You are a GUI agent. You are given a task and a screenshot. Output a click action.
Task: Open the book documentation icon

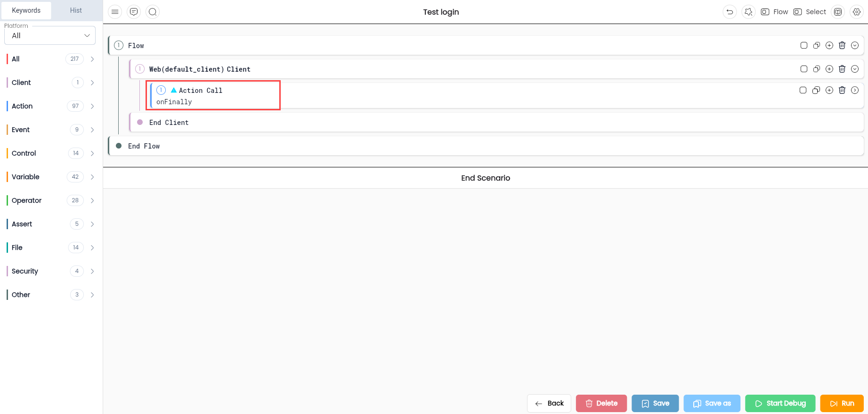pos(838,12)
